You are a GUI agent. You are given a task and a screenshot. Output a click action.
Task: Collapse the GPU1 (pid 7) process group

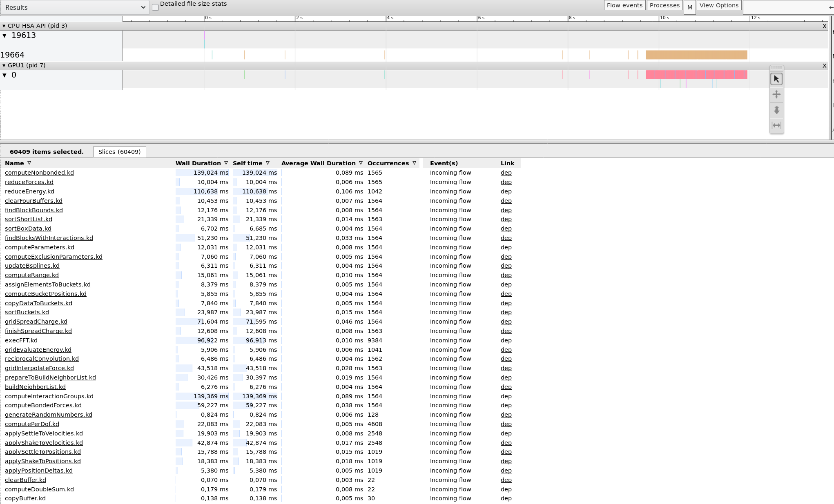click(x=4, y=65)
